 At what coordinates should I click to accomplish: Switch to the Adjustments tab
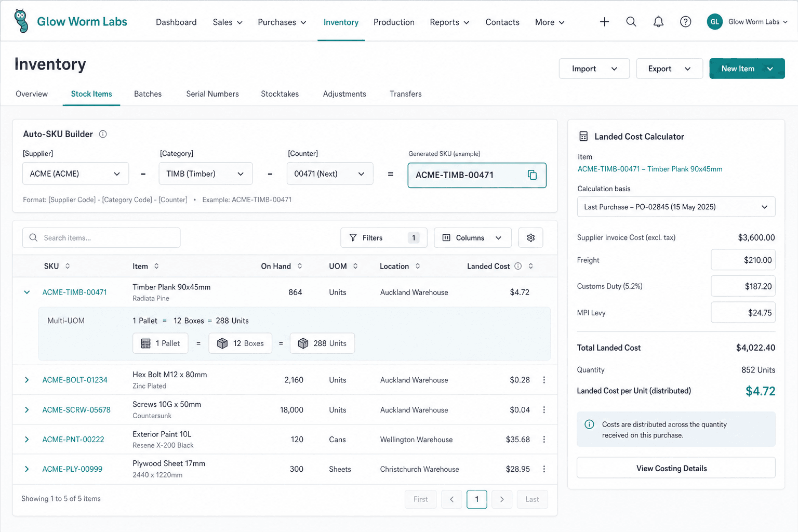(344, 94)
